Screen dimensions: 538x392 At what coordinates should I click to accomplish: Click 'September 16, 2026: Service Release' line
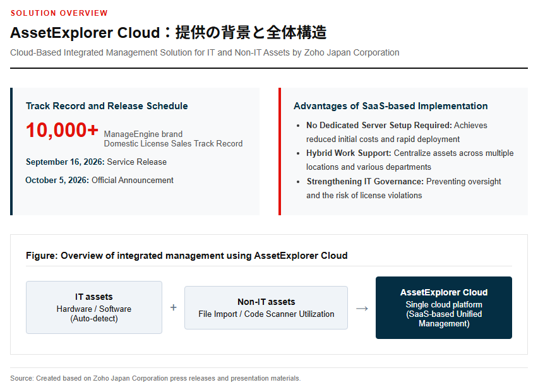(97, 162)
